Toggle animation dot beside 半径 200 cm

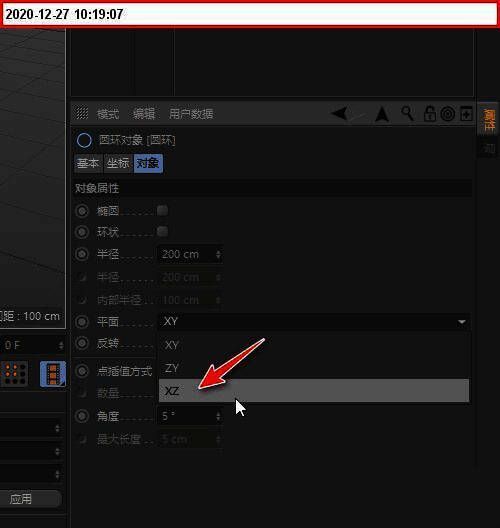[x=82, y=254]
